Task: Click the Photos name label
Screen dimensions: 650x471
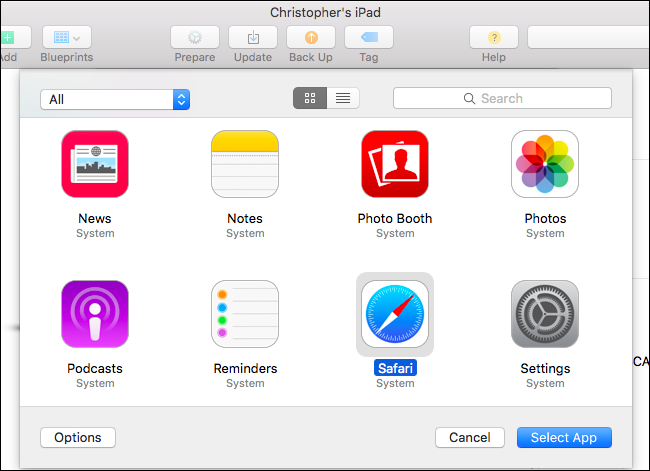Action: click(x=545, y=219)
